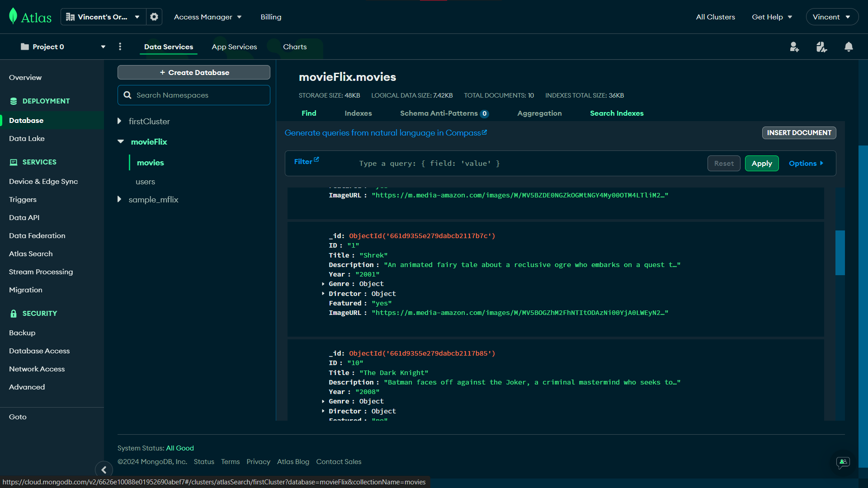
Task: Select the users collection
Action: point(145,181)
